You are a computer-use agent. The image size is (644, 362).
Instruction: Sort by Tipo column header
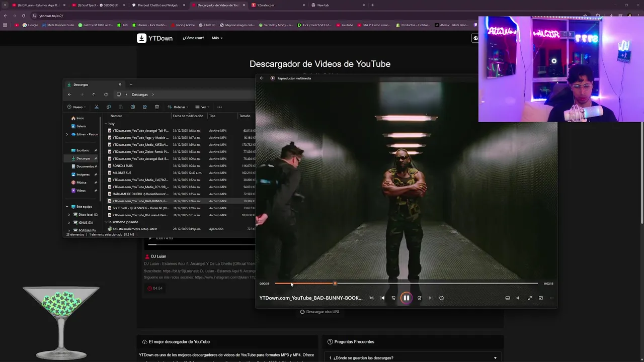pos(212,116)
